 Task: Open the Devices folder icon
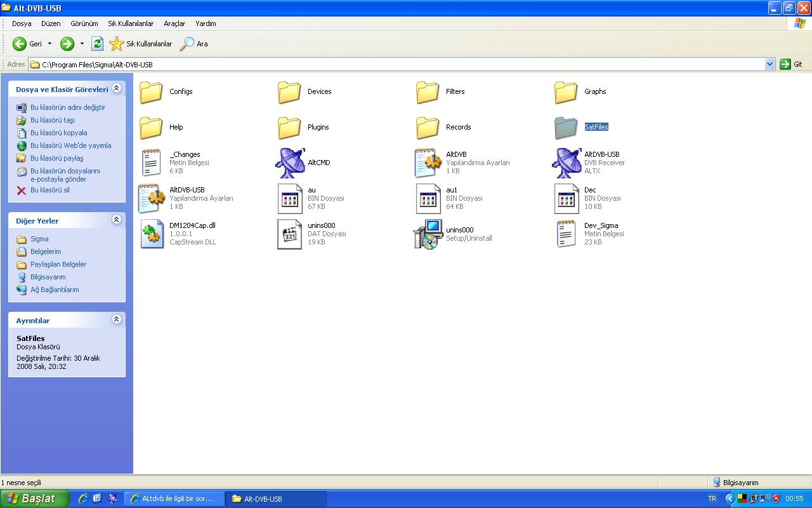[289, 92]
